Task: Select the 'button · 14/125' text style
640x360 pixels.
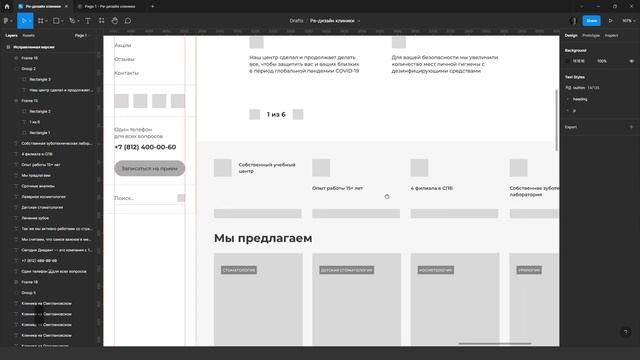Action: click(582, 88)
